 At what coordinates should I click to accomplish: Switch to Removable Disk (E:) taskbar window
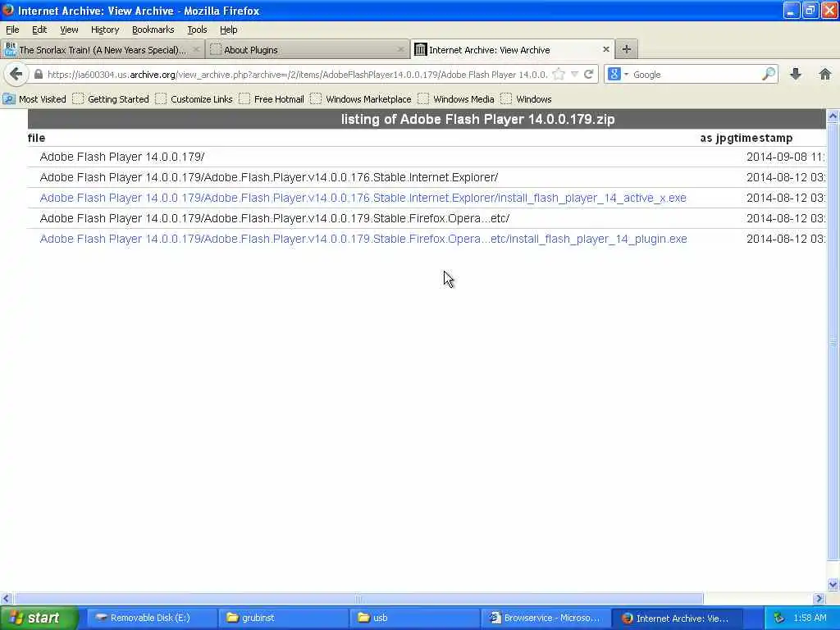pos(151,618)
